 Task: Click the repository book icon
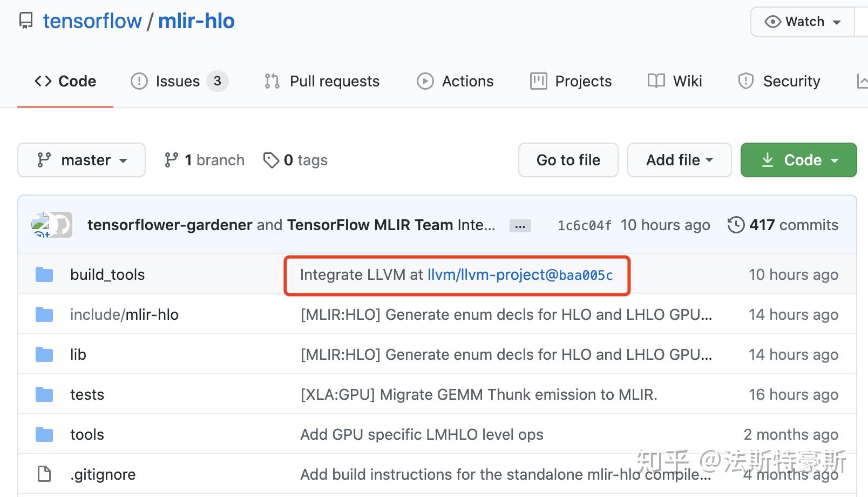[x=25, y=22]
